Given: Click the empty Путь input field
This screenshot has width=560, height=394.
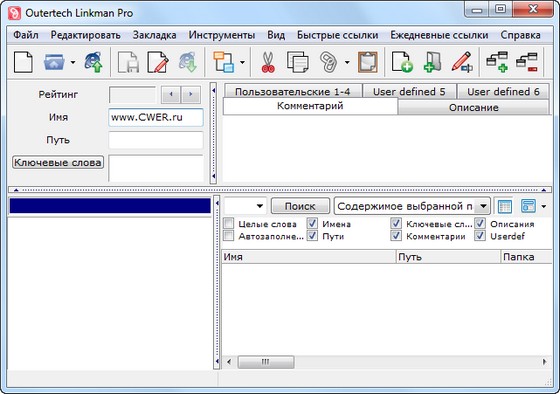Looking at the screenshot, I should pos(156,140).
